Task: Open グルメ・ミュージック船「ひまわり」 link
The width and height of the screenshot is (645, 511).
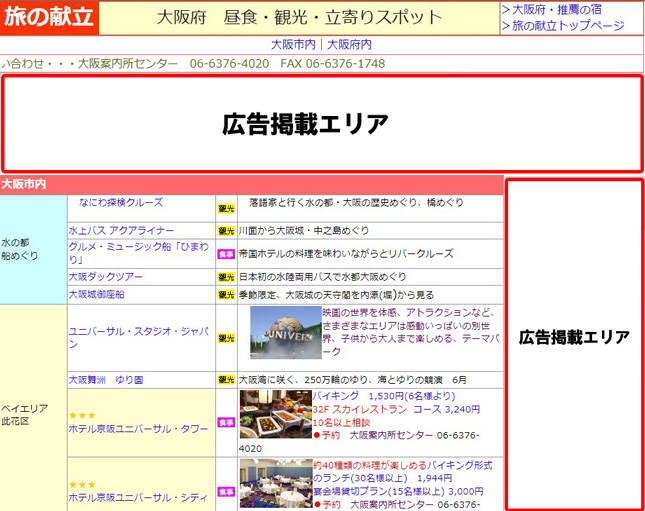Action: tap(139, 253)
